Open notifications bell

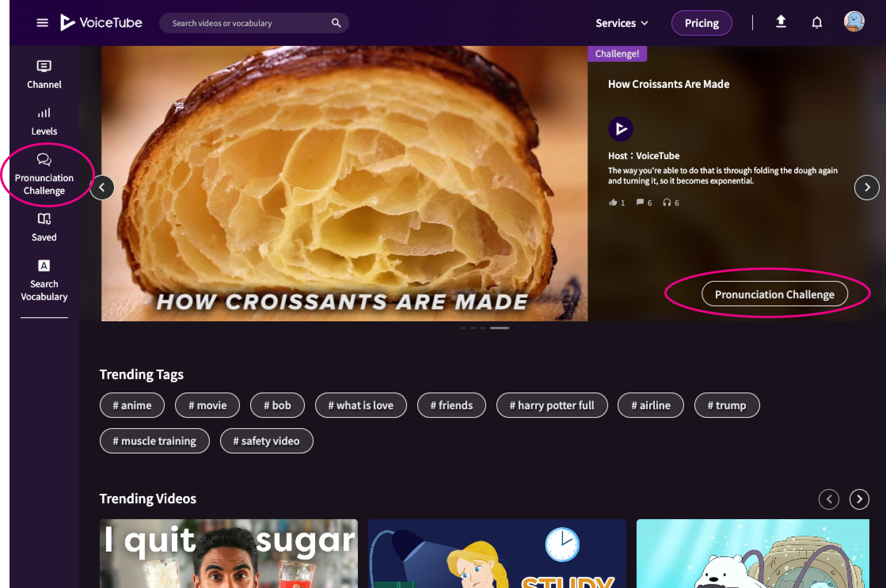point(817,23)
